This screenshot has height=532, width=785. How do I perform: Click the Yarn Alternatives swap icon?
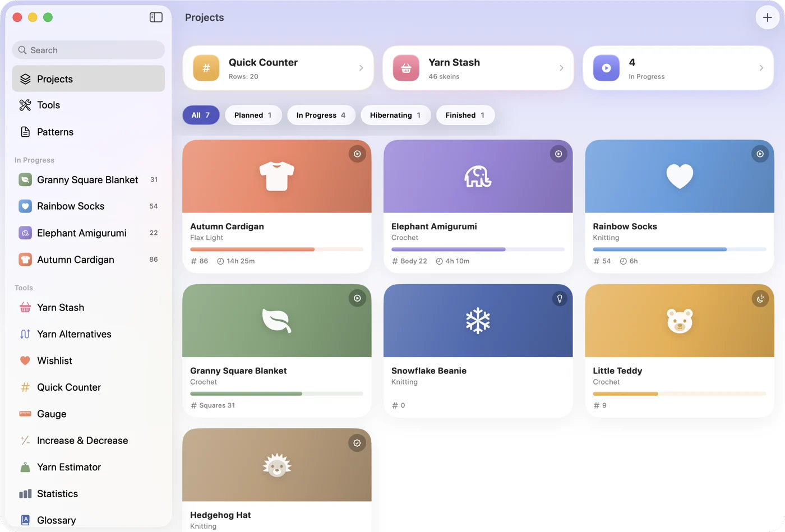(25, 334)
